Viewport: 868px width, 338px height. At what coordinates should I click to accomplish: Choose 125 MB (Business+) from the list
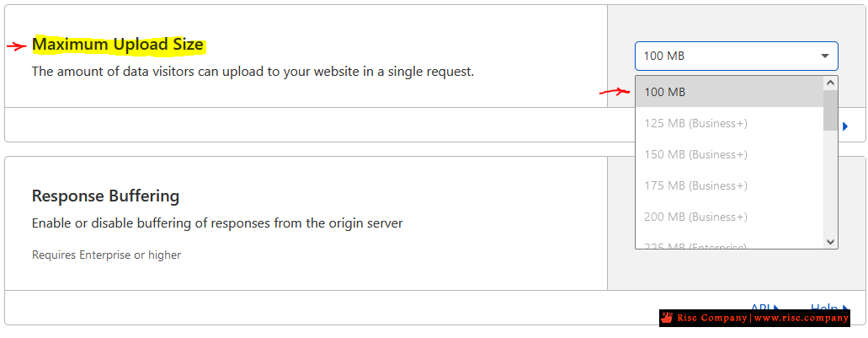730,123
